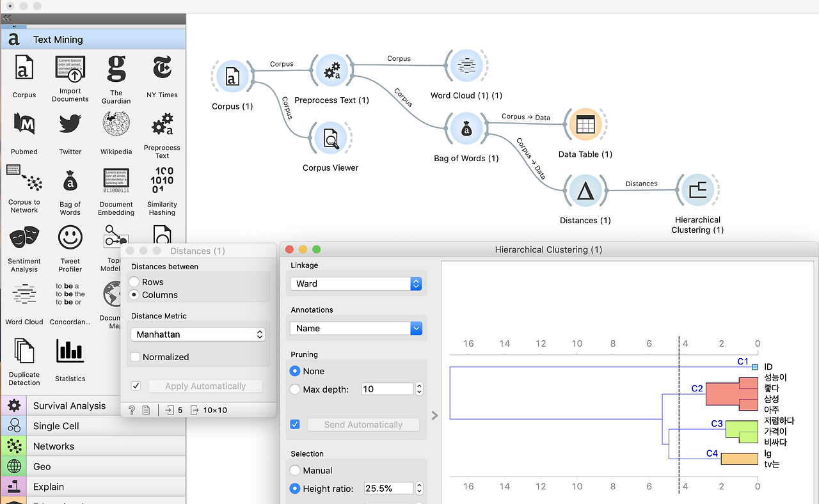
Task: Open report icon in Distances status bar
Action: coord(146,410)
